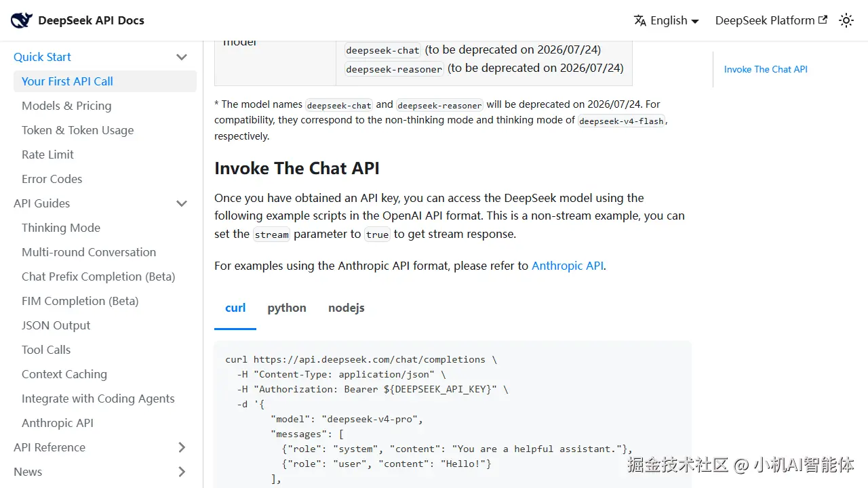This screenshot has height=488, width=868.
Task: Switch to the nodejs code tab
Action: (x=347, y=308)
